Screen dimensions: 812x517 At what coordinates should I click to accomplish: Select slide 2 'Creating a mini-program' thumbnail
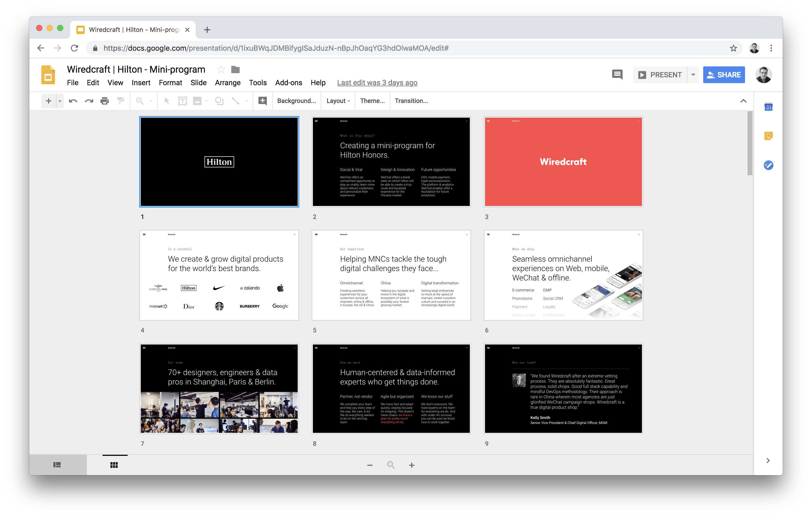coord(391,162)
